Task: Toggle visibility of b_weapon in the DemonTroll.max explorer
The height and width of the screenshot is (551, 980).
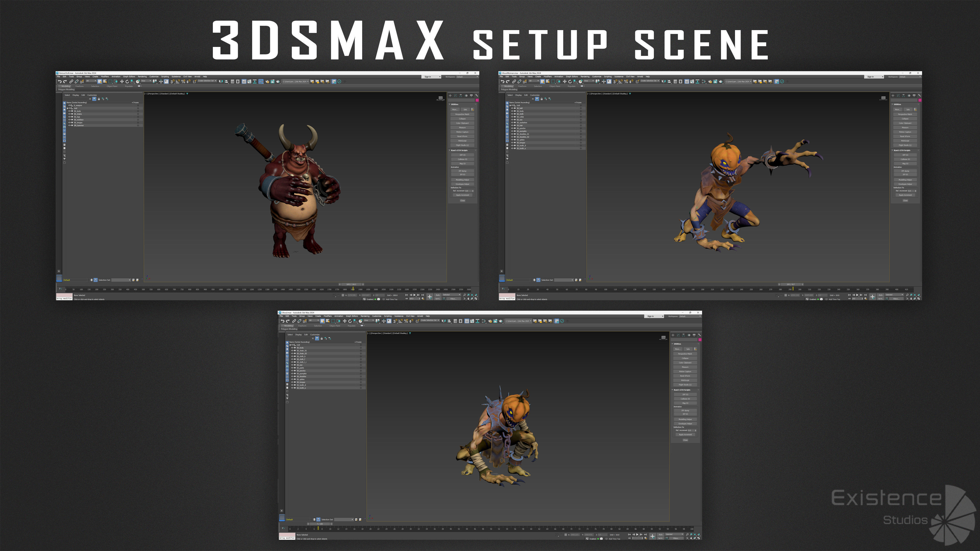Action: pyautogui.click(x=69, y=105)
